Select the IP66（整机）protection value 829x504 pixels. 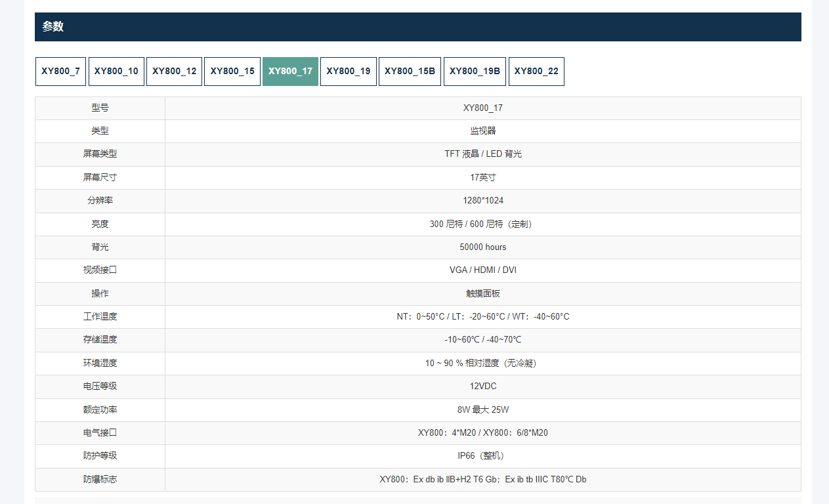tap(483, 456)
